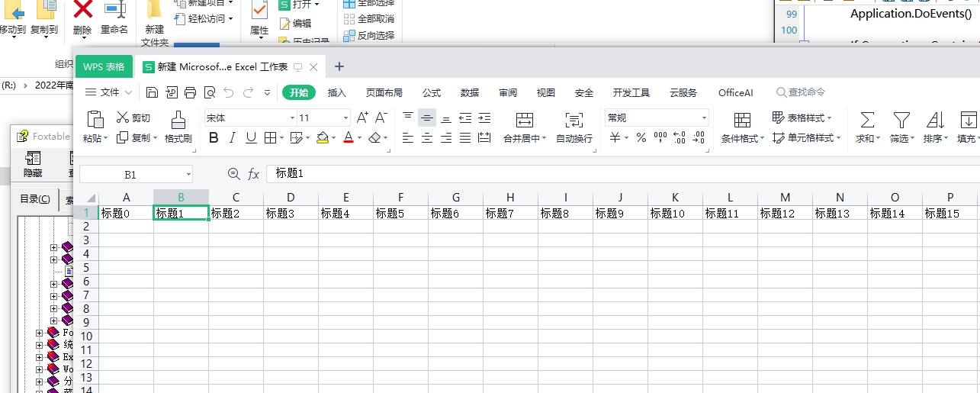Click the Fill (填充) button
This screenshot has width=980, height=393.
(968, 127)
